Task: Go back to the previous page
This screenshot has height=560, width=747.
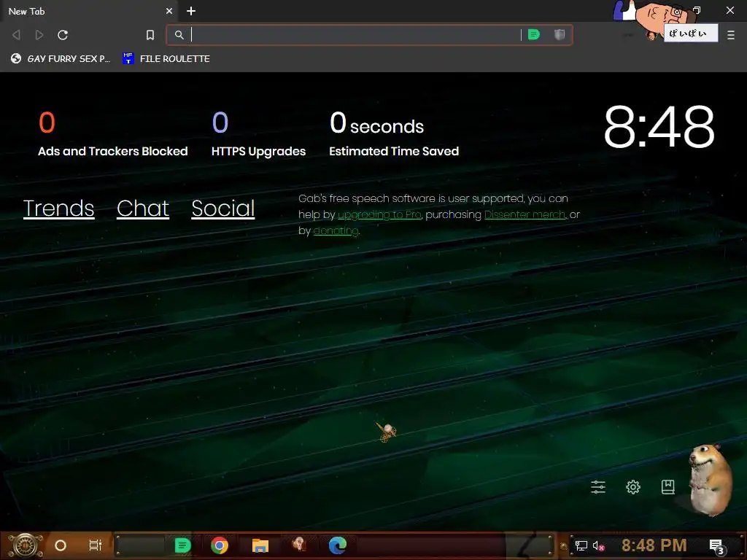Action: pyautogui.click(x=16, y=35)
